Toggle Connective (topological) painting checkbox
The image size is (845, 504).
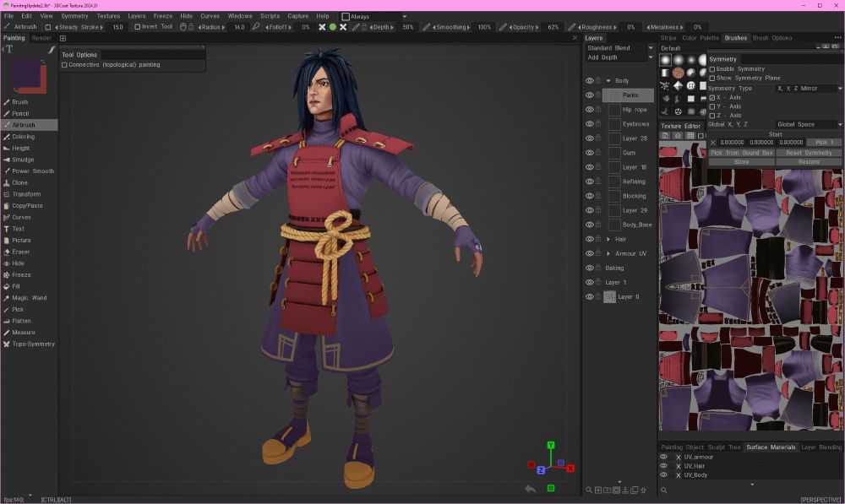pos(65,65)
